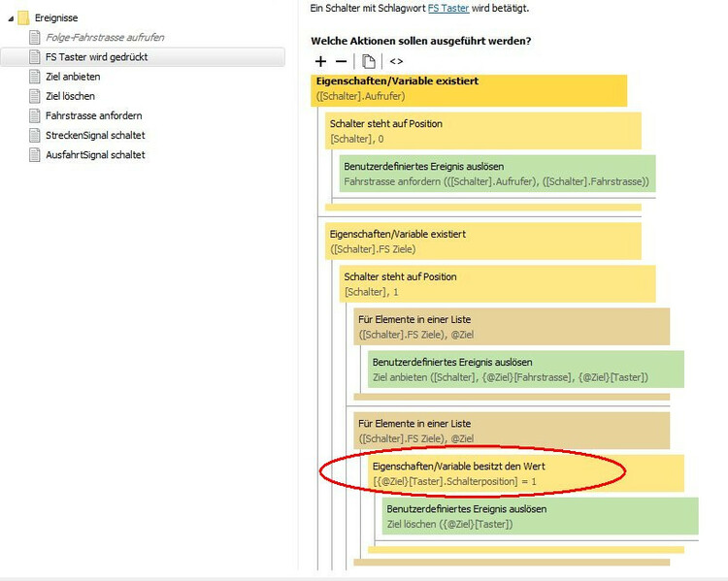Screen dimensions: 728x581
Task: Click document icon beside Ziel löschen
Action: (34, 96)
